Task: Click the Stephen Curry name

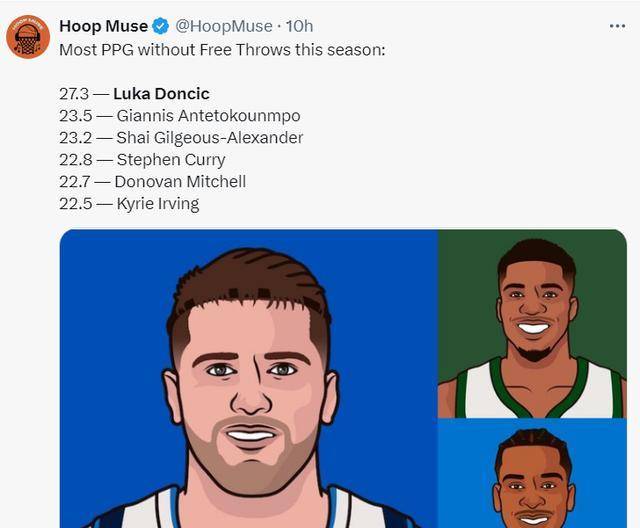Action: 171,160
